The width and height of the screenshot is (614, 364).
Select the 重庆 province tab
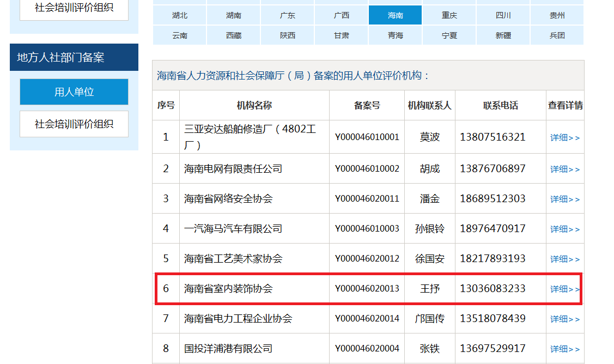tap(449, 15)
